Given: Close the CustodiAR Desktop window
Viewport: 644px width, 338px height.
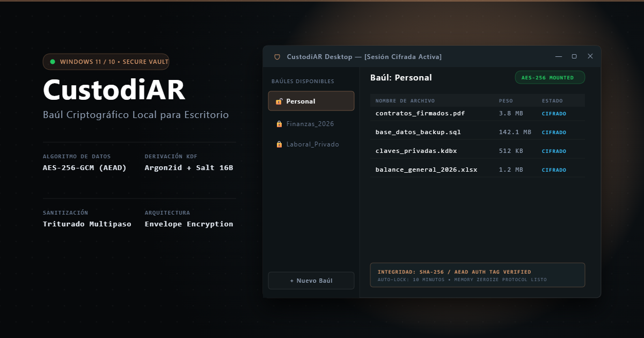Looking at the screenshot, I should (x=590, y=56).
